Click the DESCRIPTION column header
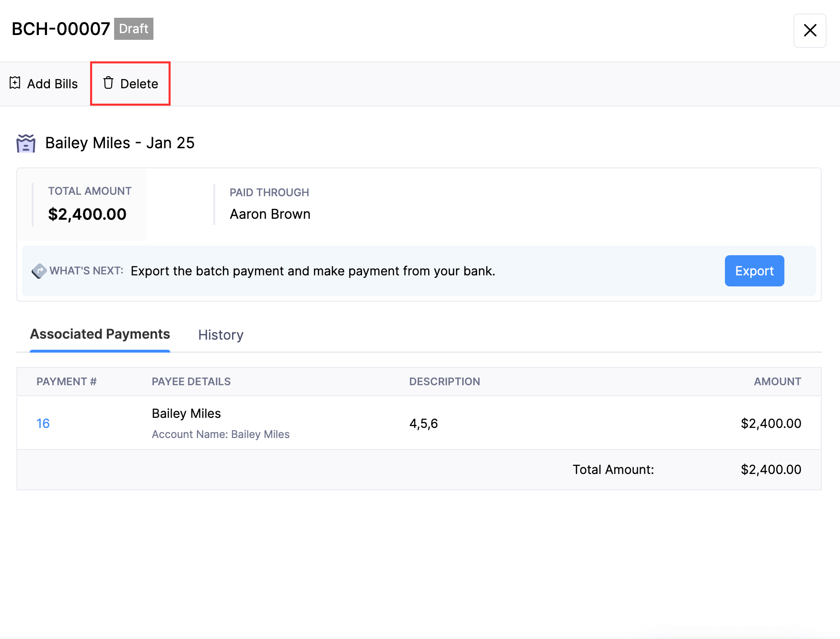Screen dimensions: 840x639 coord(444,382)
